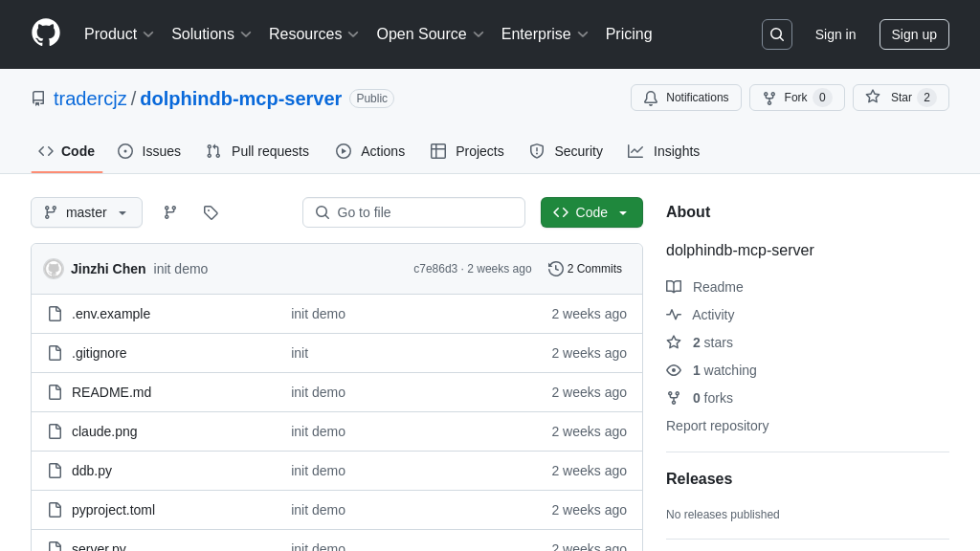Click the branches icon next to master
This screenshot has height=551, width=980.
point(170,212)
